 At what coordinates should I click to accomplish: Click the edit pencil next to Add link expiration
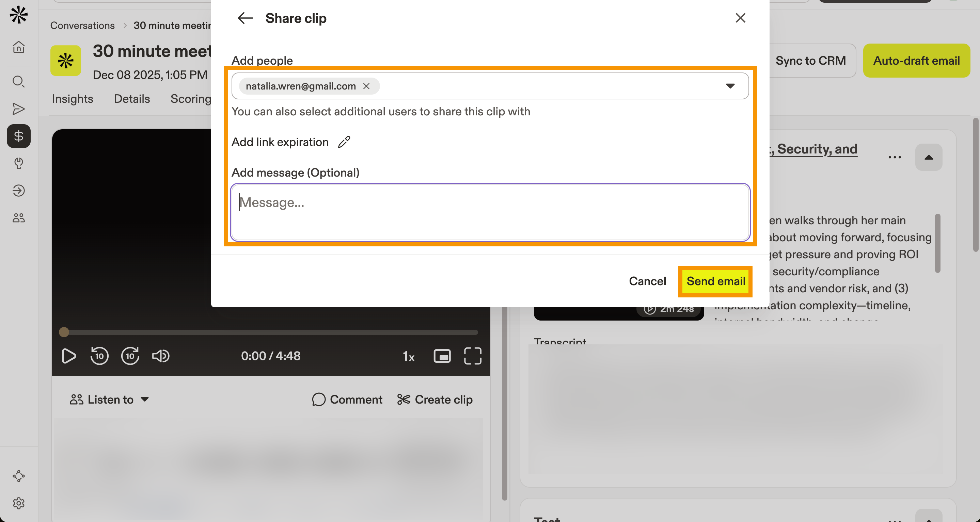click(x=344, y=142)
